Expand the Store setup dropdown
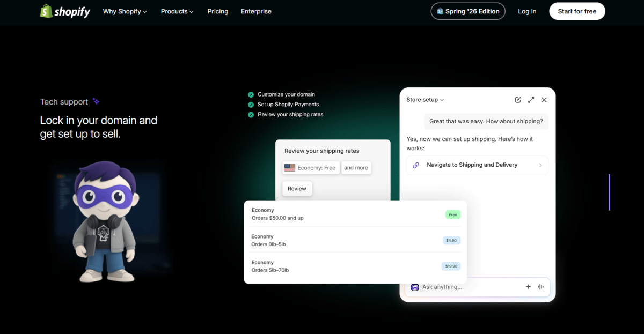Screen dimensions: 644x334 (425, 100)
